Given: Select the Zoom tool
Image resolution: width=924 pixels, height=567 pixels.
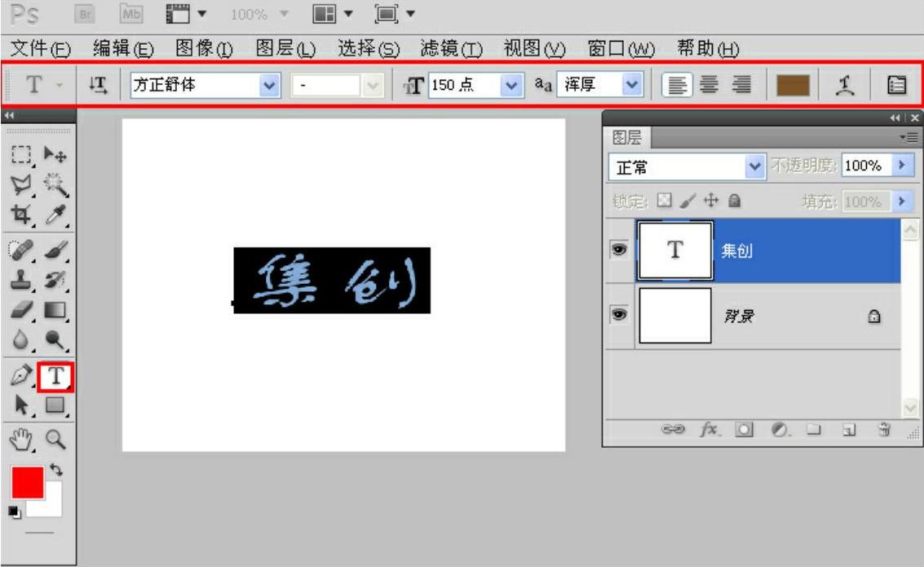Looking at the screenshot, I should point(55,440).
